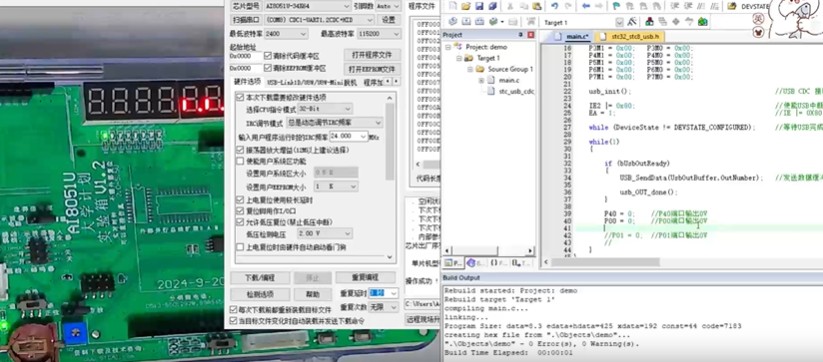823x362 pixels.
Task: Click the 重复编程 button
Action: pos(365,278)
